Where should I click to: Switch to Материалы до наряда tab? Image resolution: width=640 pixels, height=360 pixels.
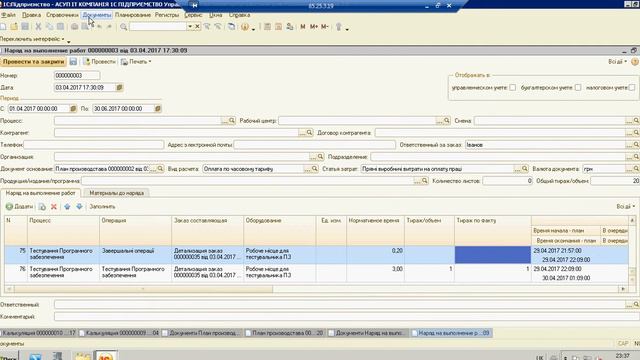click(x=116, y=193)
